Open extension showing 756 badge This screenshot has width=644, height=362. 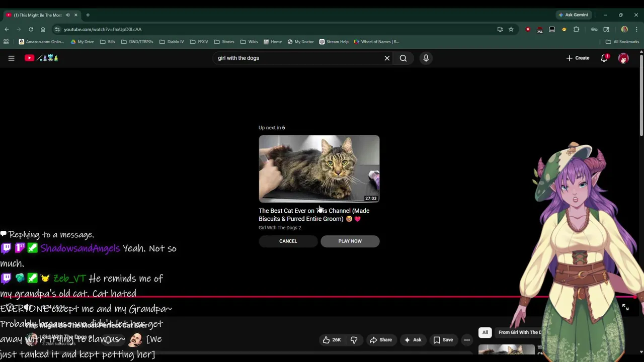[540, 30]
